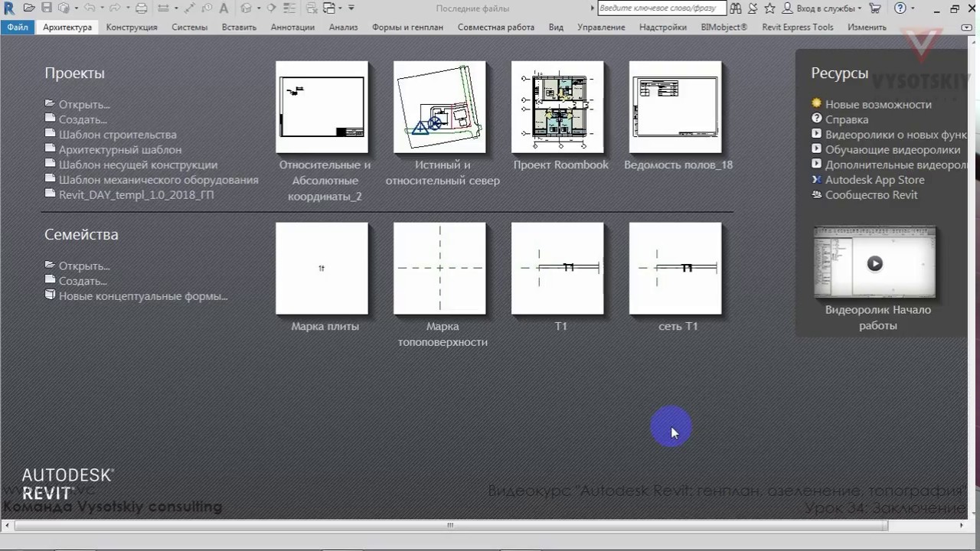This screenshot has height=551, width=980.
Task: Expand the Вход в службы dropdown
Action: [859, 8]
